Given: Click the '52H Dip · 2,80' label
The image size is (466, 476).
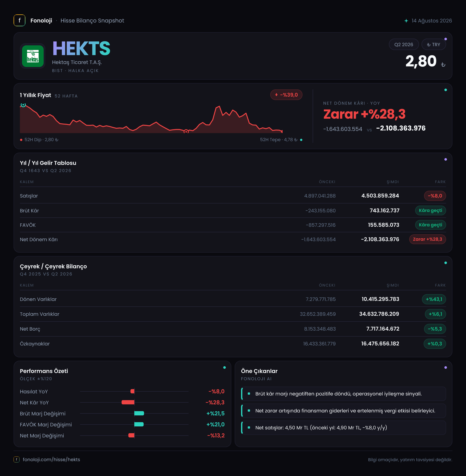Looking at the screenshot, I should [x=41, y=140].
